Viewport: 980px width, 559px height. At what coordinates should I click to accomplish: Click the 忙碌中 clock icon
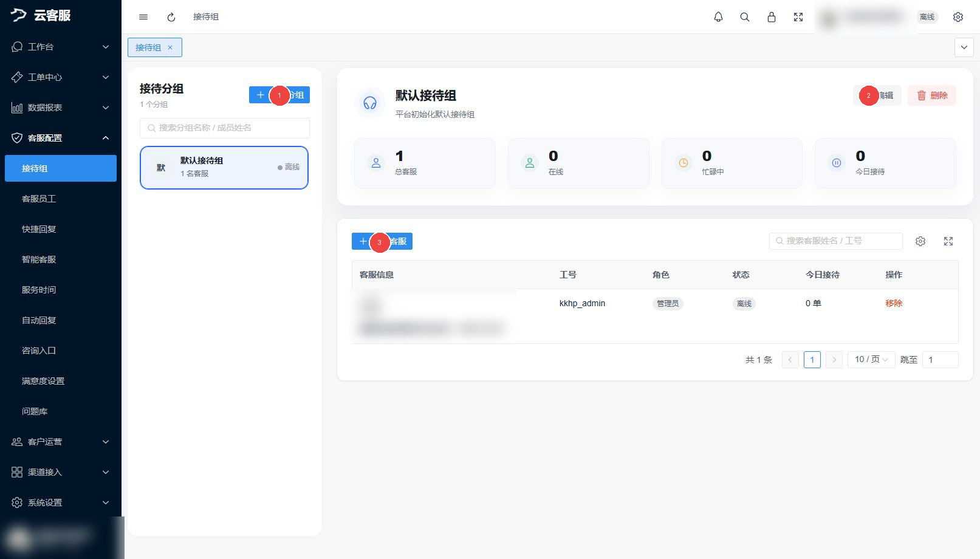tap(684, 163)
